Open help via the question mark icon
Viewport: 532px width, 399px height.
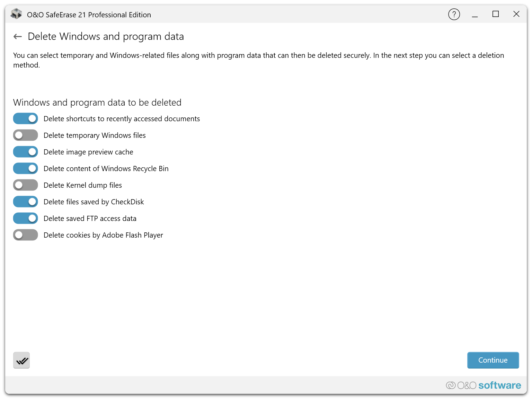tap(454, 15)
